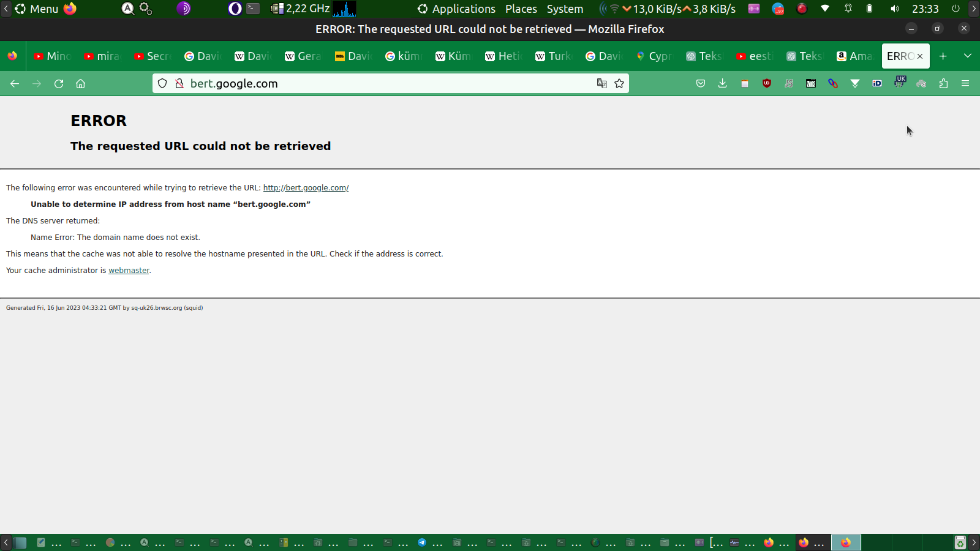This screenshot has height=551, width=980.
Task: Open the volume control in system tray
Action: coord(895,9)
